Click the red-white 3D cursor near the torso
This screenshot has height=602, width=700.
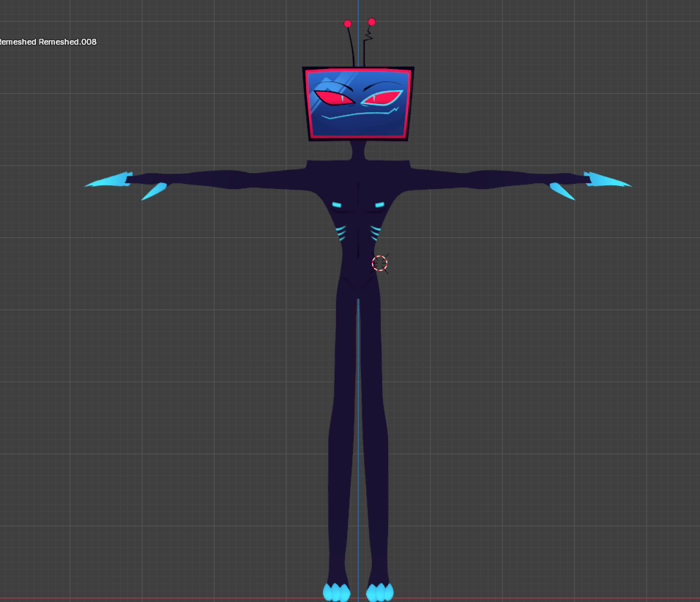[379, 264]
